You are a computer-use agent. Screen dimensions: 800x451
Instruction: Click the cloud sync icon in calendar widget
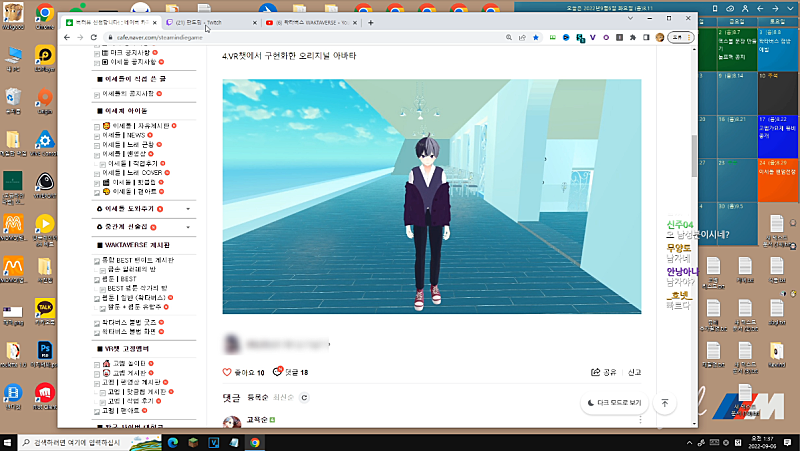[730, 9]
